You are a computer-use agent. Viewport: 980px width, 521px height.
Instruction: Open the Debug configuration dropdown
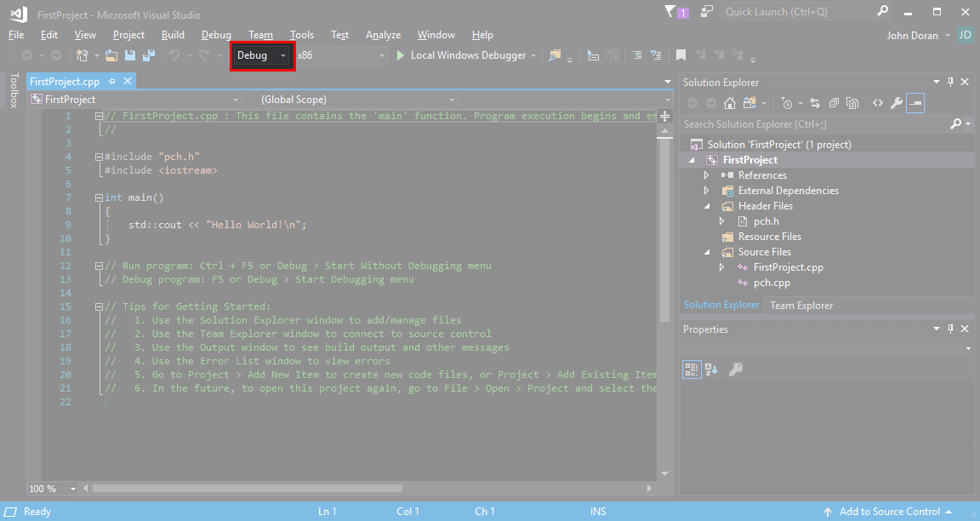[x=262, y=55]
